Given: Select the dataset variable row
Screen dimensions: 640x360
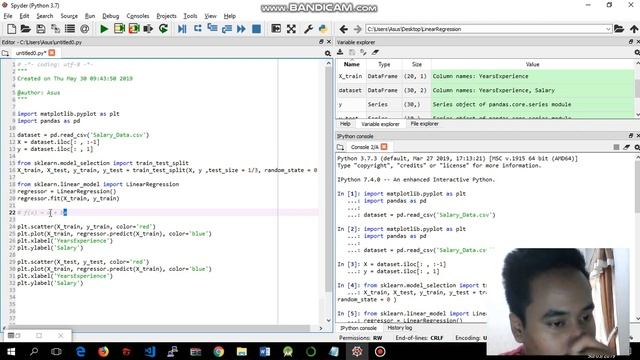Looking at the screenshot, I should coord(485,90).
